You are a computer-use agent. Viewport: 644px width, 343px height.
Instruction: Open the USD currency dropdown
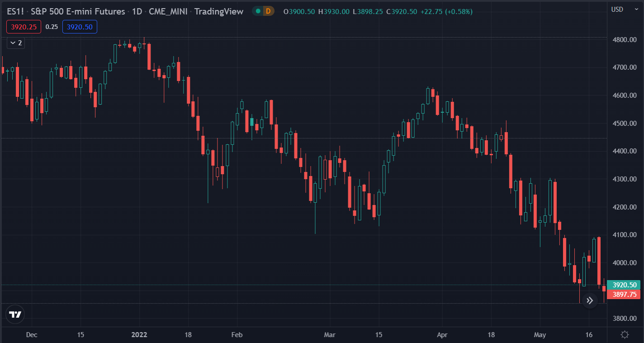(x=625, y=9)
